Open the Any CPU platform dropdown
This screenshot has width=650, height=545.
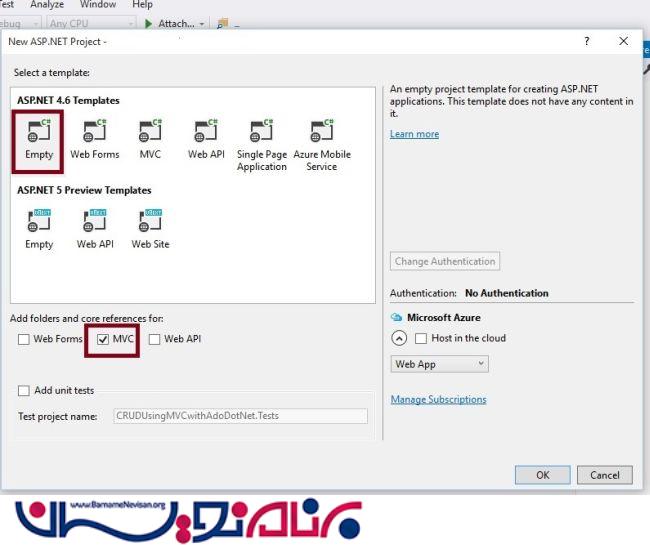(91, 24)
